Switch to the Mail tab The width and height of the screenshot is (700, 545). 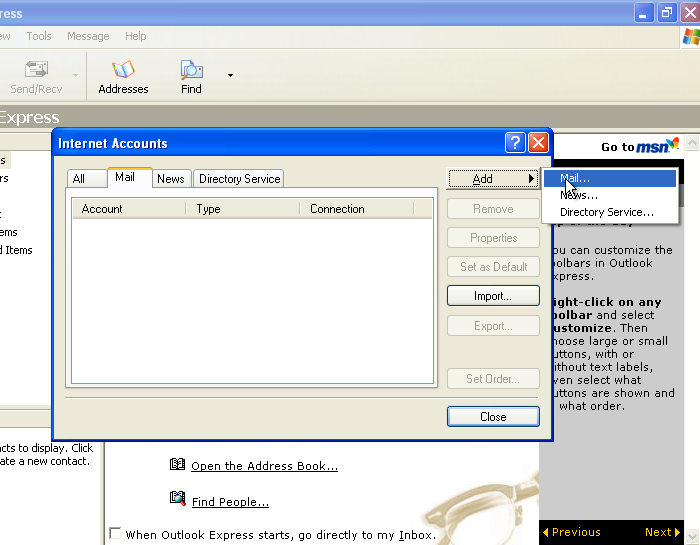point(129,177)
